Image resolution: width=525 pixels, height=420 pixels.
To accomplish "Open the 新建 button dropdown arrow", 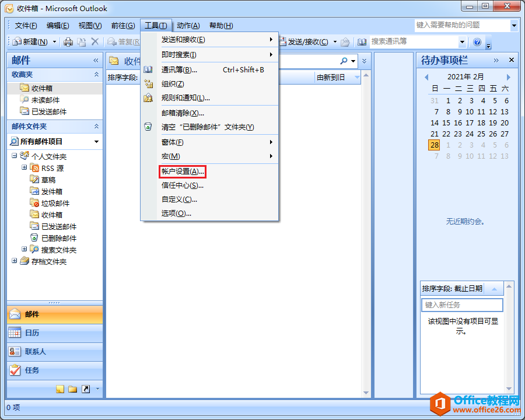I will [x=54, y=42].
